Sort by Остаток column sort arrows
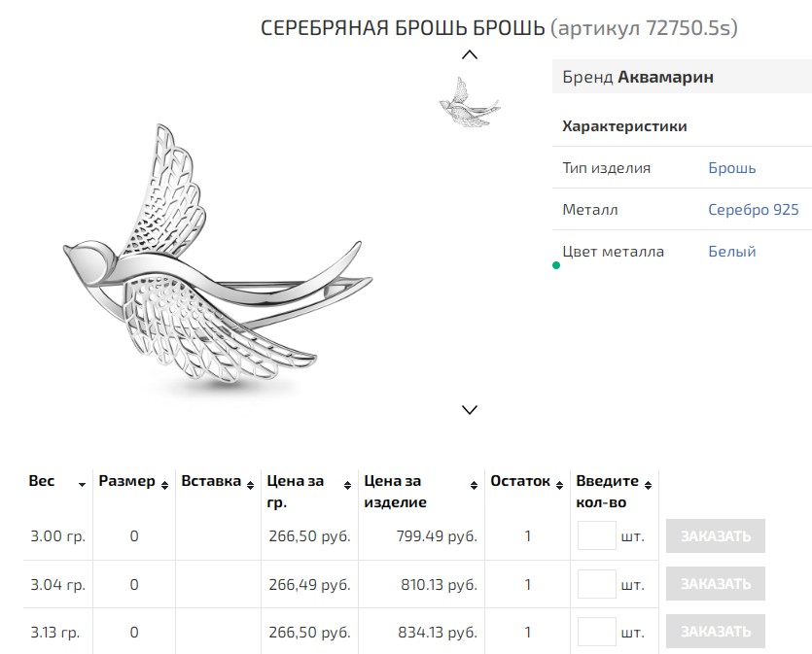Screen dimensions: 812x654 point(559,484)
